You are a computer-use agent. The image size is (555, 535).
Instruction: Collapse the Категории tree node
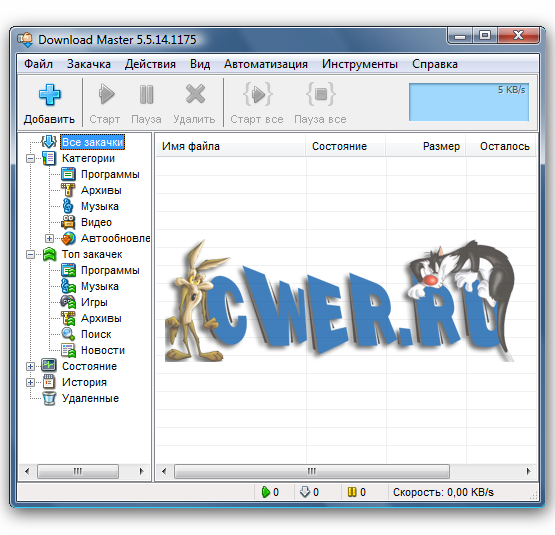pos(30,158)
